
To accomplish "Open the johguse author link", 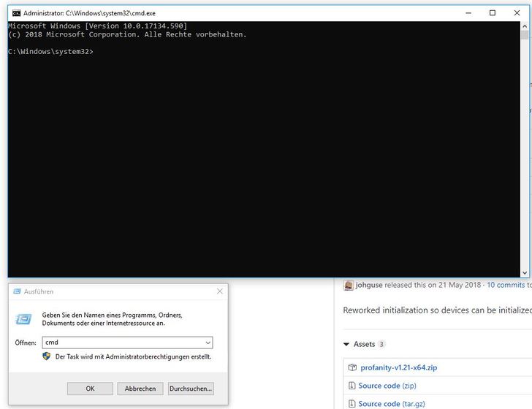I will coord(369,285).
